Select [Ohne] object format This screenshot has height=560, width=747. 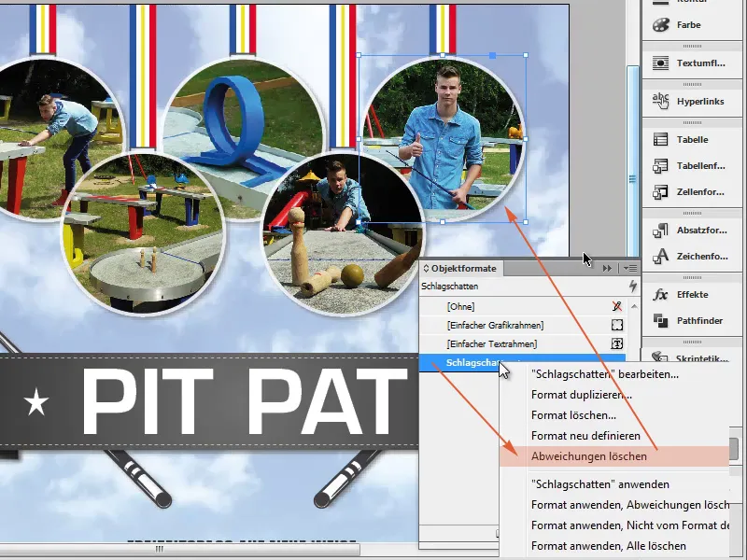click(x=522, y=307)
